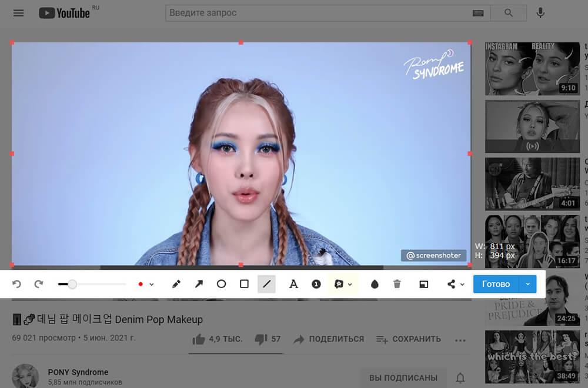588x388 pixels.
Task: Select the sticker tool
Action: (339, 284)
